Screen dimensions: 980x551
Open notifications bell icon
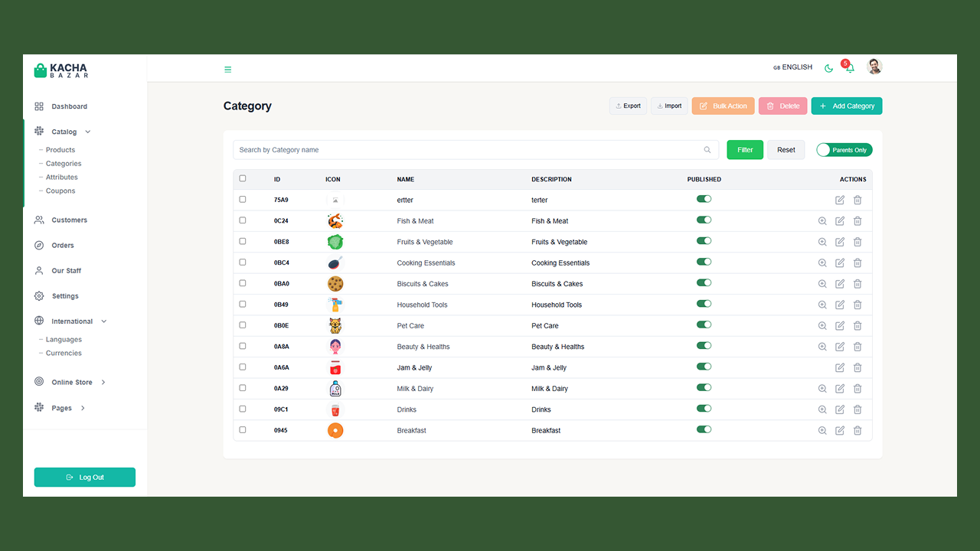point(850,68)
